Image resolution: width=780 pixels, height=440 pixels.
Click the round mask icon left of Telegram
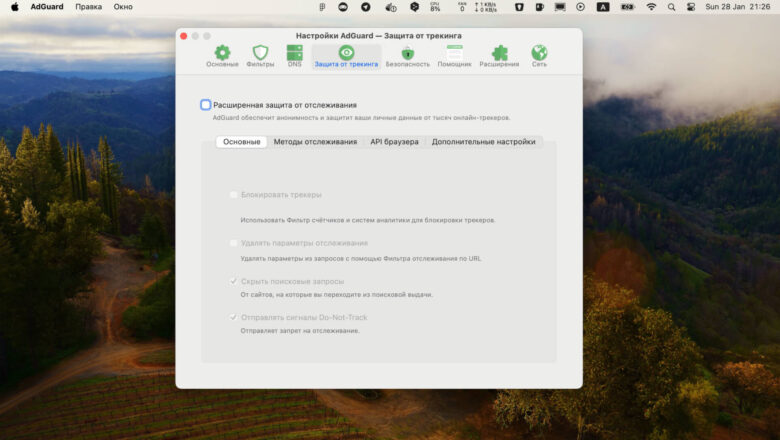343,7
